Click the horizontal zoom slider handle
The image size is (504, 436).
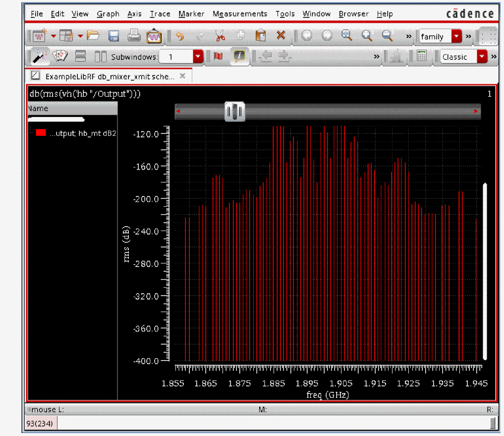click(x=235, y=112)
